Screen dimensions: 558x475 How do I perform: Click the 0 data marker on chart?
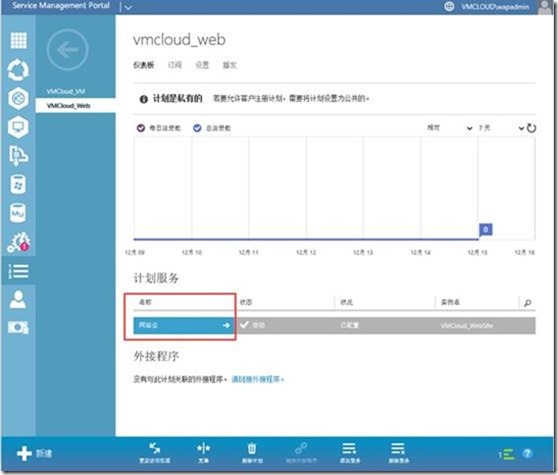point(486,229)
